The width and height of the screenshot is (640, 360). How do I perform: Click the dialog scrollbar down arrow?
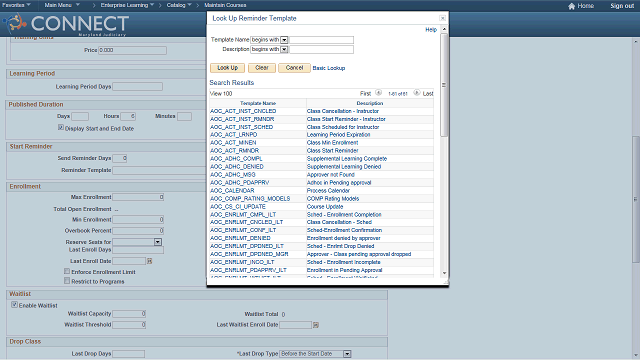[444, 273]
